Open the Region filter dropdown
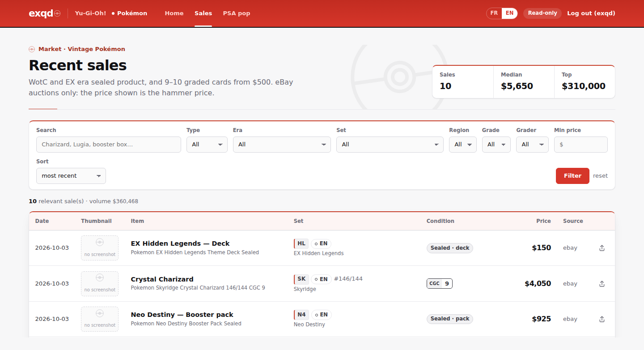Screen dimensions: 644x350 point(463,145)
